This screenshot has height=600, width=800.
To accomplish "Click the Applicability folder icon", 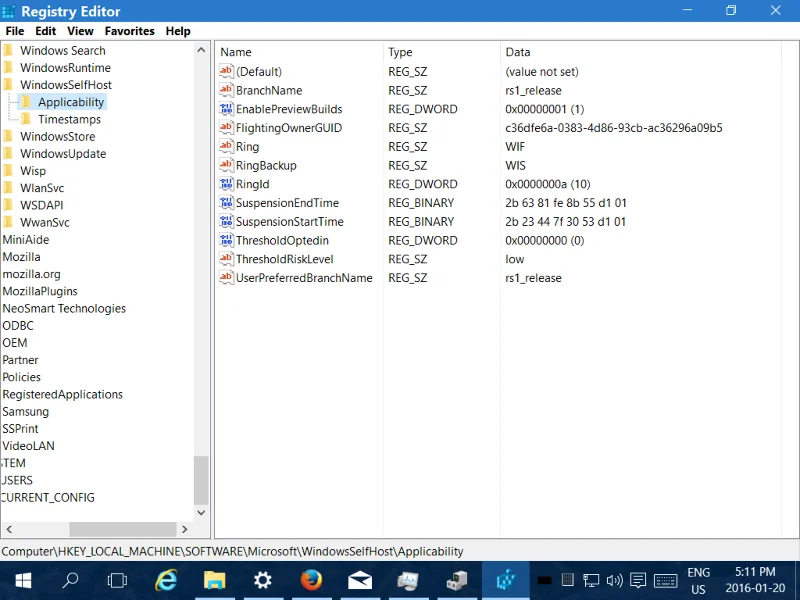I will coord(27,102).
